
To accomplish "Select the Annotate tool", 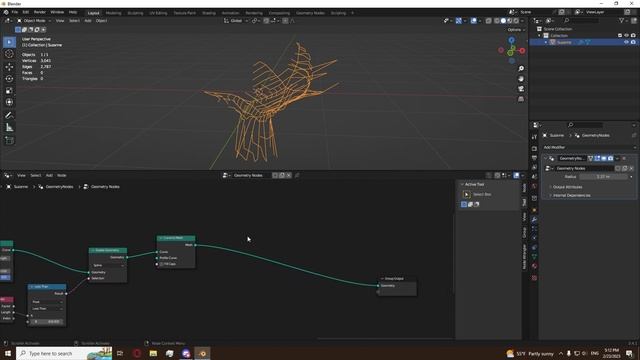I will click(x=9, y=116).
